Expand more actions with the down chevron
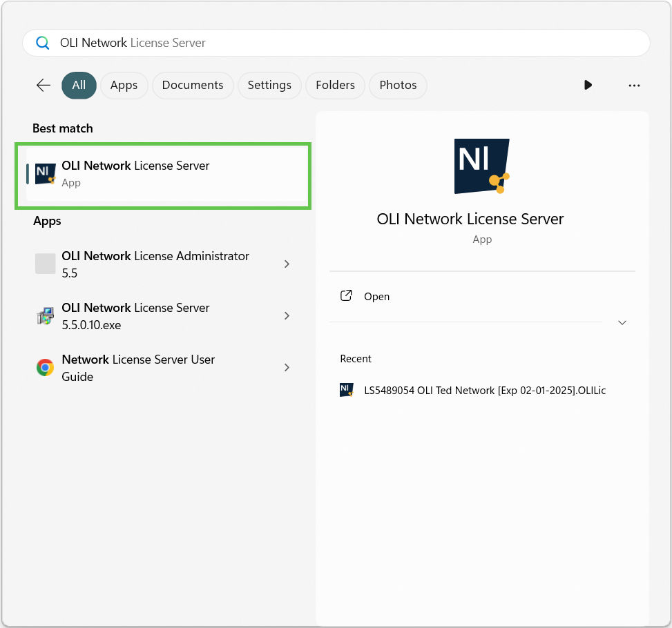The height and width of the screenshot is (628, 672). coord(622,322)
